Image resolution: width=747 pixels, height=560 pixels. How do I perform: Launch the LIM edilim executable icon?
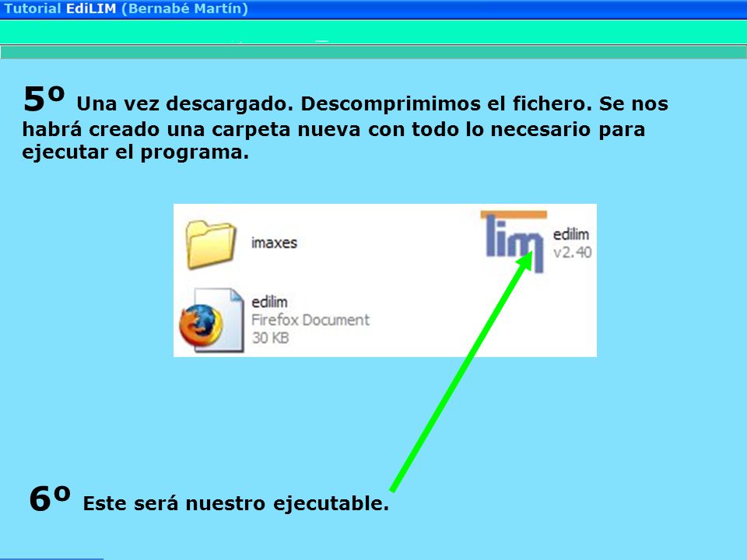click(514, 242)
